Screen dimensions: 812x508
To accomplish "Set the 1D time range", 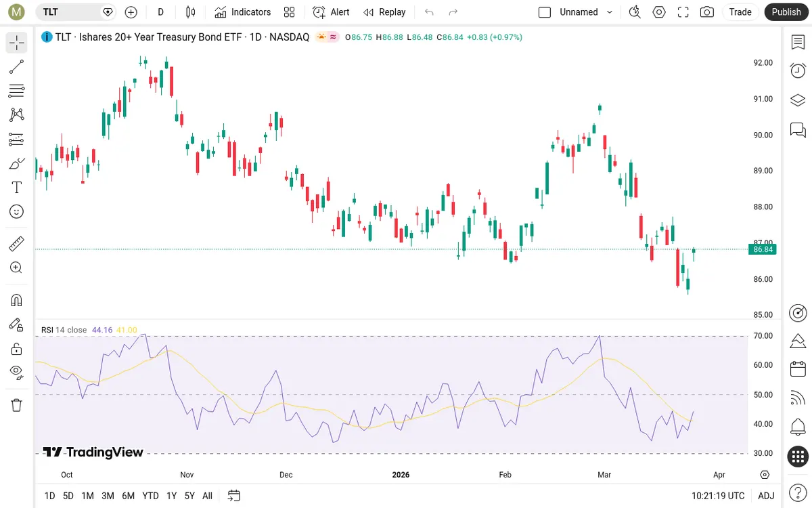I will click(49, 496).
